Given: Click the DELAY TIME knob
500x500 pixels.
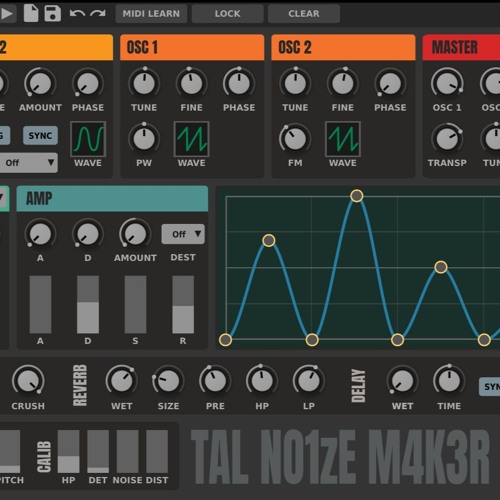Looking at the screenshot, I should click(x=449, y=381).
